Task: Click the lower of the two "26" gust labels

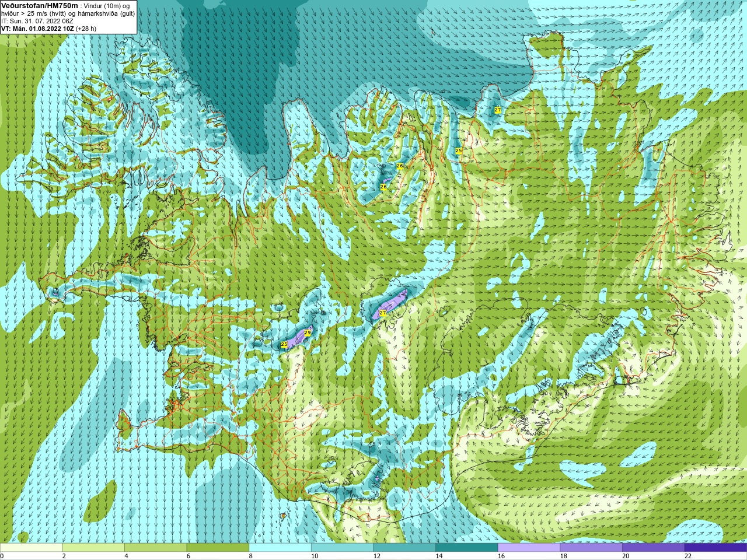Action: click(x=383, y=187)
